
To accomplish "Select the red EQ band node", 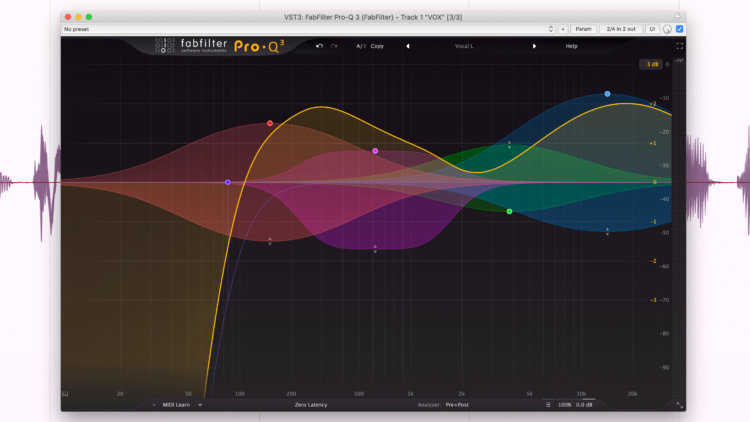I will (x=270, y=123).
